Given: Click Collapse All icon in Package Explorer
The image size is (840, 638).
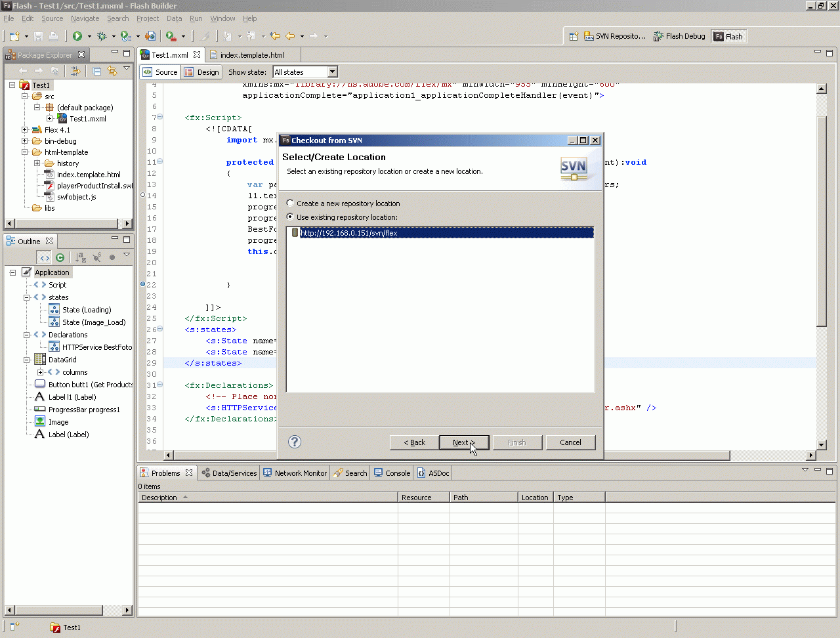Looking at the screenshot, I should click(x=97, y=71).
